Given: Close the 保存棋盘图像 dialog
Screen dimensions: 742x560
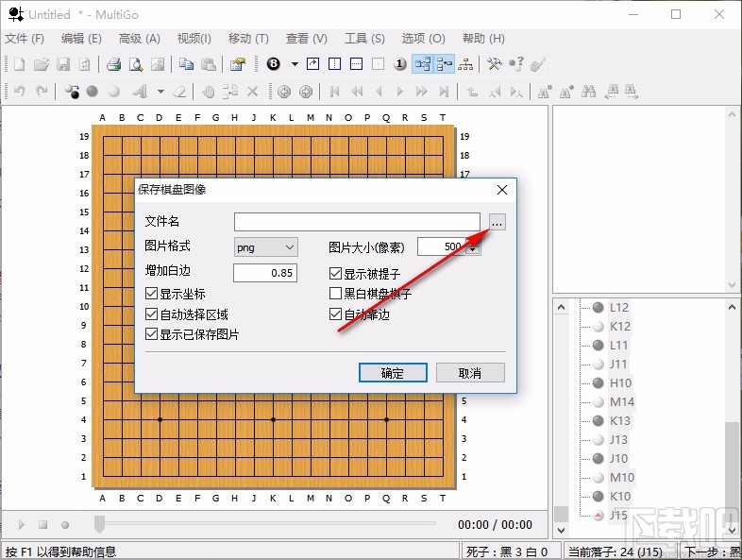Looking at the screenshot, I should [502, 190].
